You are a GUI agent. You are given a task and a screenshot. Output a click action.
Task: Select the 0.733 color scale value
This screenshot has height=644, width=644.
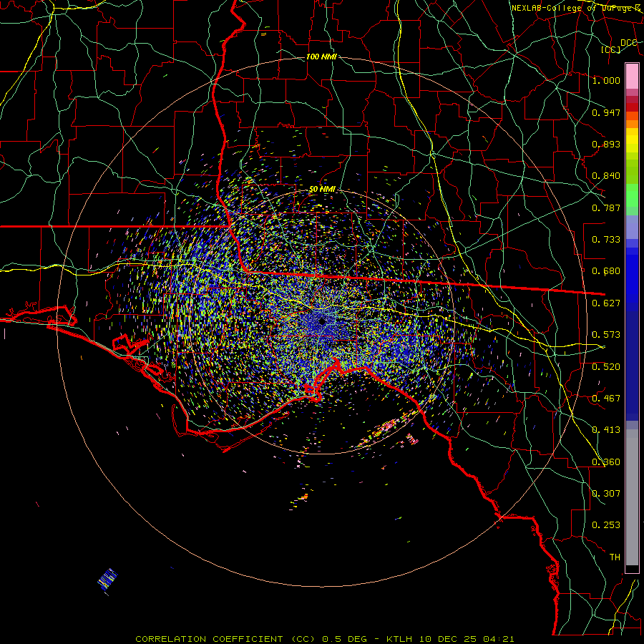[x=606, y=240]
